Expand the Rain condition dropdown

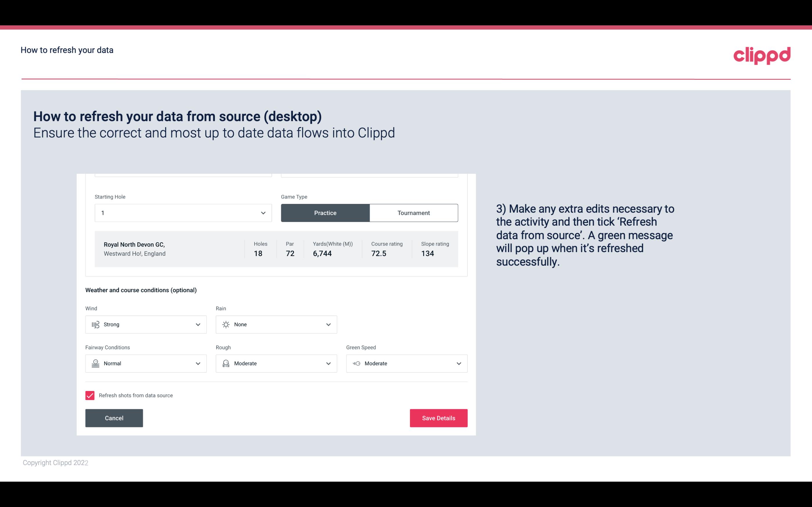click(327, 324)
